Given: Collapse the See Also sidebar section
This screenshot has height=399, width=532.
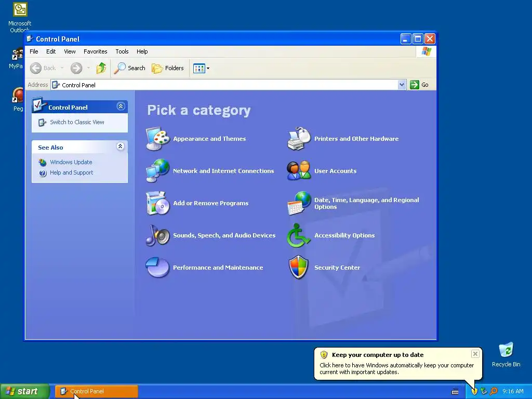Looking at the screenshot, I should [x=120, y=146].
